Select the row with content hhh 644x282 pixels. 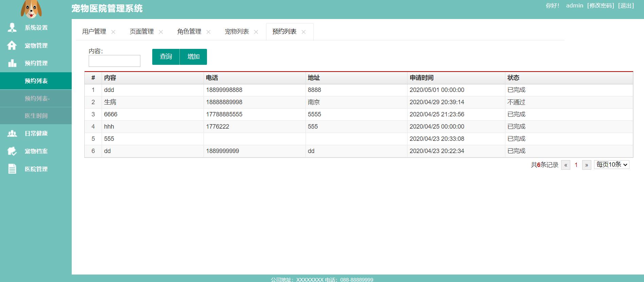(359, 127)
